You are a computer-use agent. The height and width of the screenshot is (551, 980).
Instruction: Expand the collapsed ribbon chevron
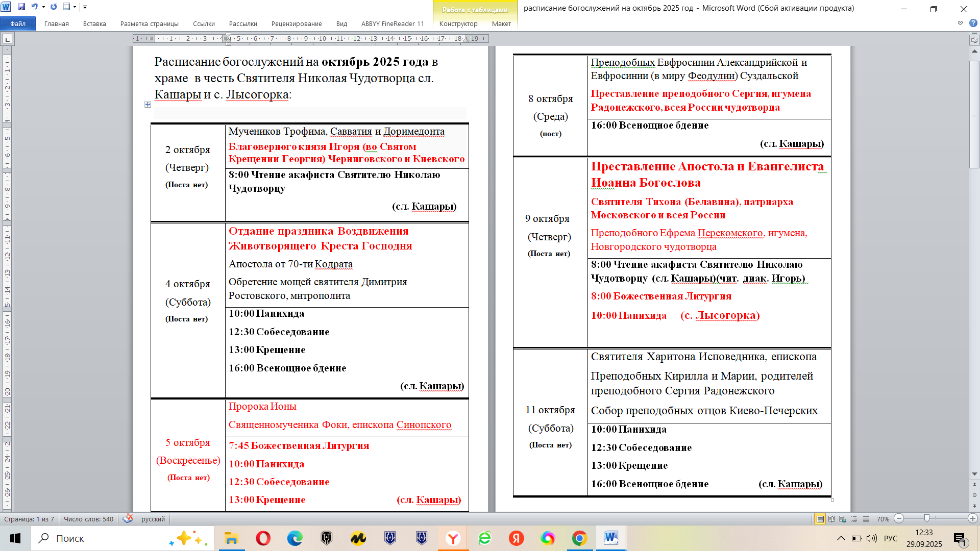[x=960, y=23]
